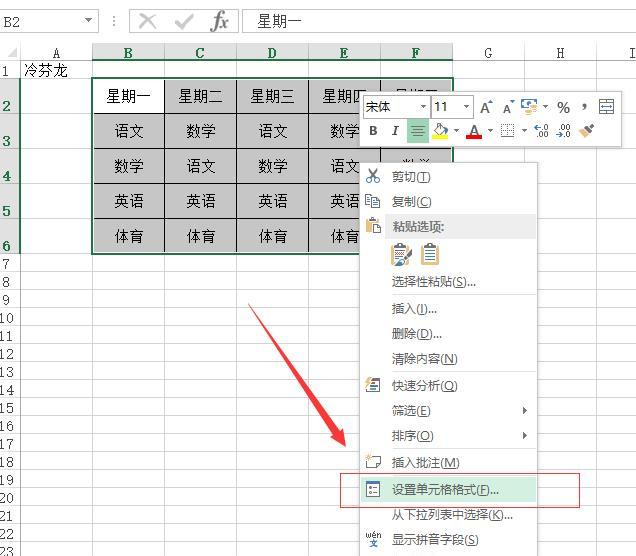This screenshot has width=636, height=556.
Task: Decrease decimal places in mini toolbar
Action: [564, 131]
